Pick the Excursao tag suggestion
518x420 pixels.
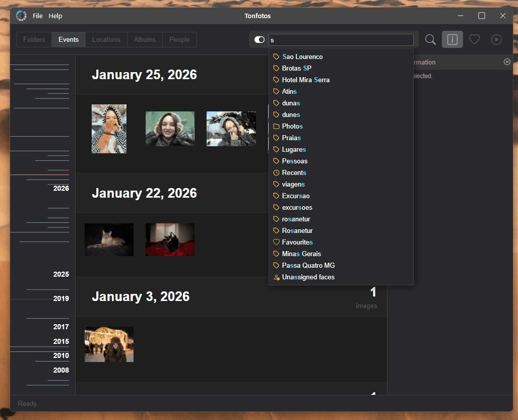[341, 196]
